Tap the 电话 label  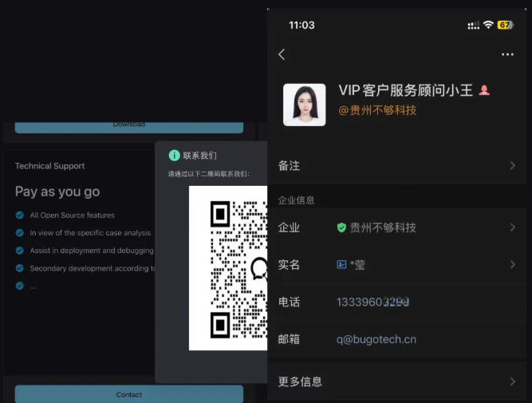pos(289,302)
